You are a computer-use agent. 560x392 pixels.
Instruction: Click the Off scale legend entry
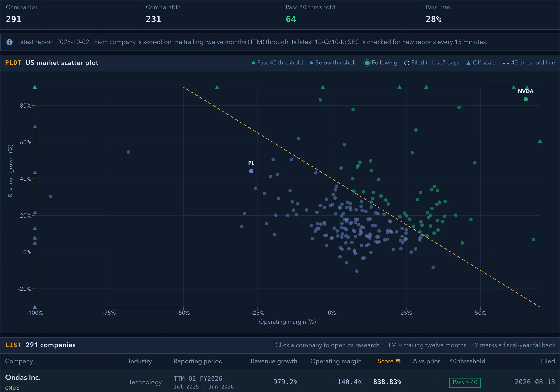pyautogui.click(x=481, y=63)
